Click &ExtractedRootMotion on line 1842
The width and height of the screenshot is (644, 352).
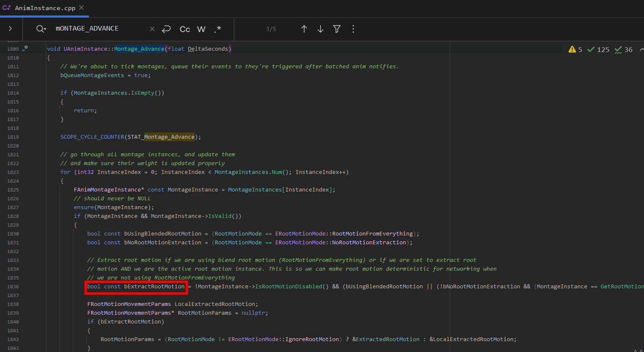coord(386,339)
